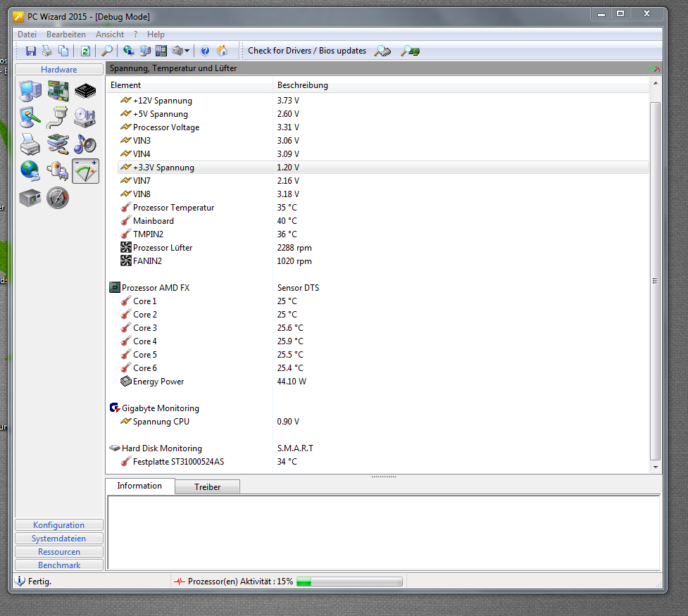Select the Mainboard icon in Hardware panel
Screen dimensions: 688x616
[x=58, y=92]
